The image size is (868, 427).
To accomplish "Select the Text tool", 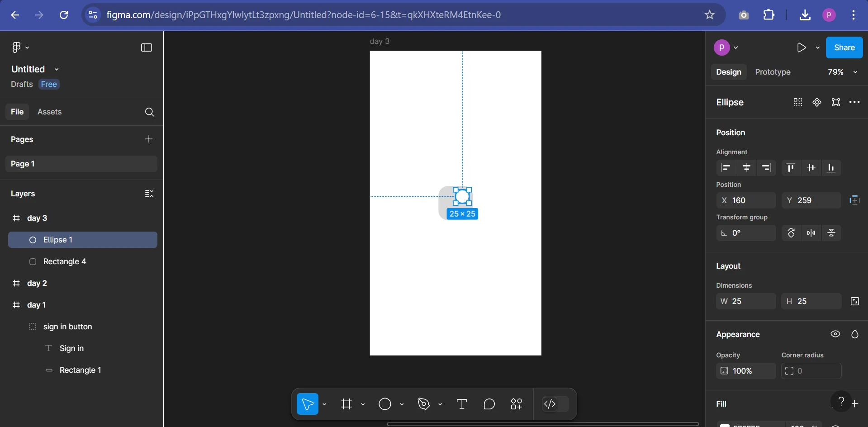I will [462, 404].
